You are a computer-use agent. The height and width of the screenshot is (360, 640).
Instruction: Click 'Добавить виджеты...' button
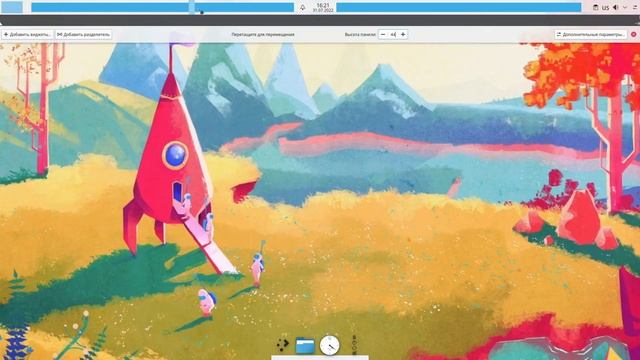tap(27, 35)
